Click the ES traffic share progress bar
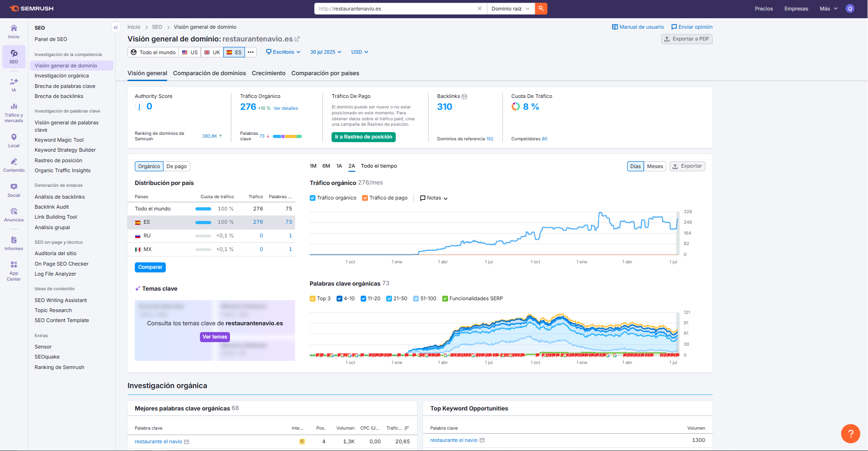 click(x=204, y=222)
